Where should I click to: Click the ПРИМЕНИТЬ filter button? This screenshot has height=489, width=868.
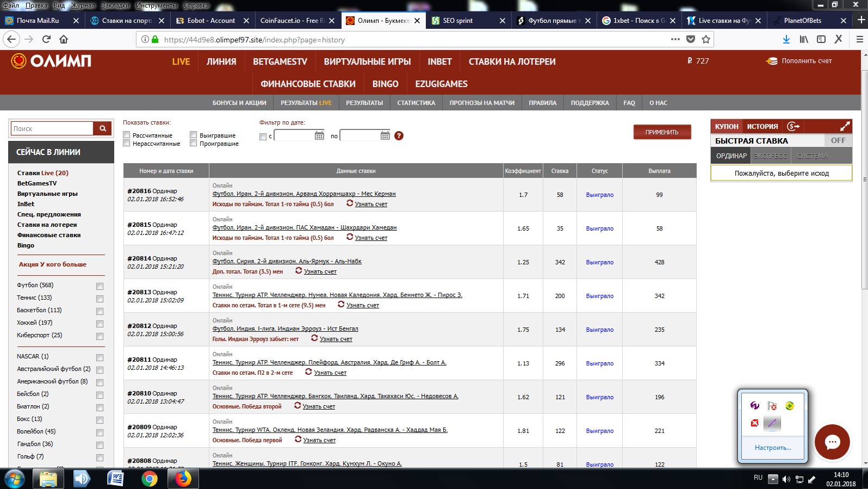coord(662,132)
